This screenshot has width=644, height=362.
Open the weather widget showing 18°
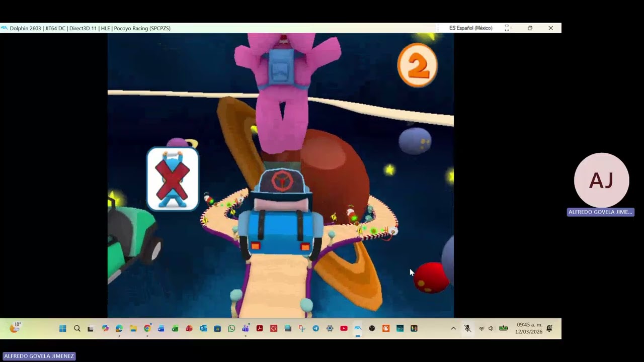[15, 328]
